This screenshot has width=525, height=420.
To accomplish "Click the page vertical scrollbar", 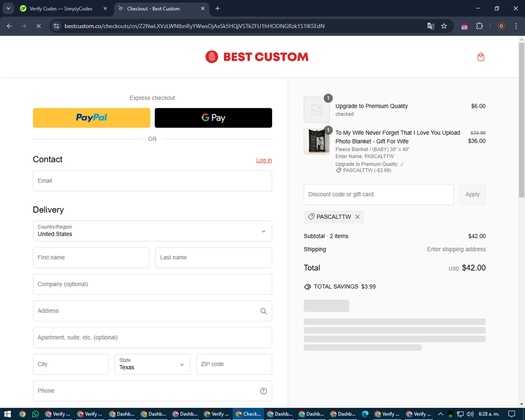I will pyautogui.click(x=521, y=120).
